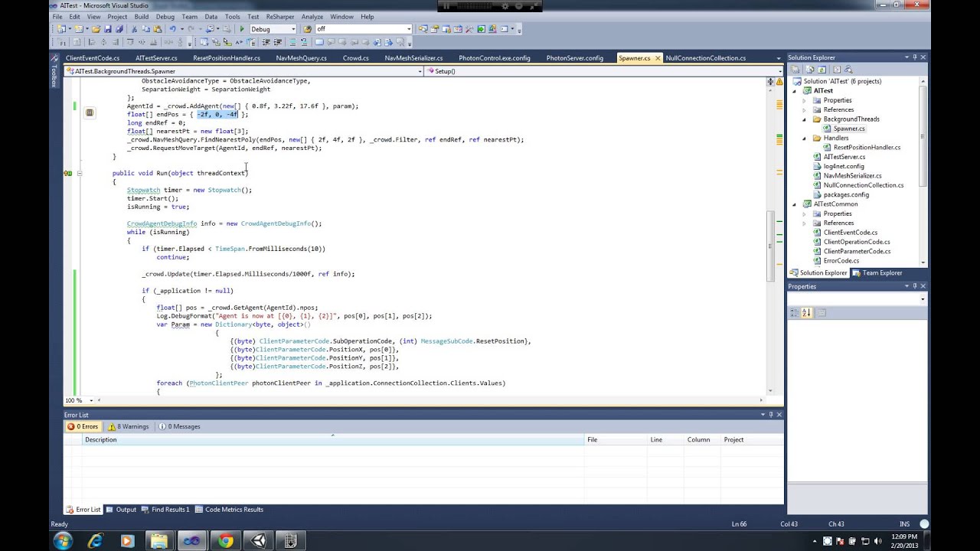Toggle the 8 Warnings filter
The image size is (980, 551).
(x=127, y=426)
